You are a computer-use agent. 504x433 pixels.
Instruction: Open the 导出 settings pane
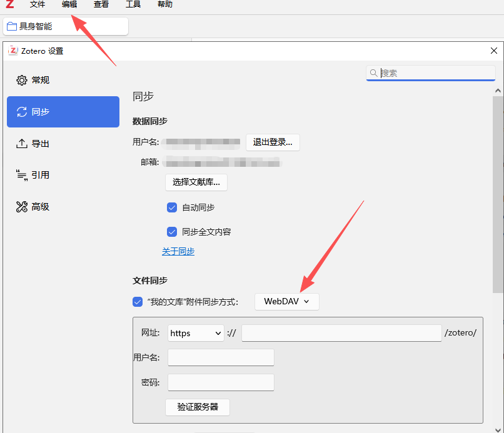click(63, 144)
